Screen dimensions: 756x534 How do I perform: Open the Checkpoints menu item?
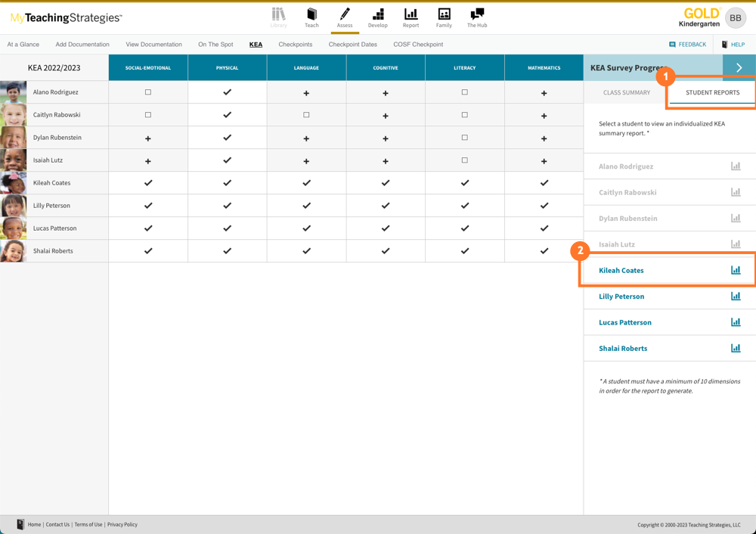[x=295, y=45]
